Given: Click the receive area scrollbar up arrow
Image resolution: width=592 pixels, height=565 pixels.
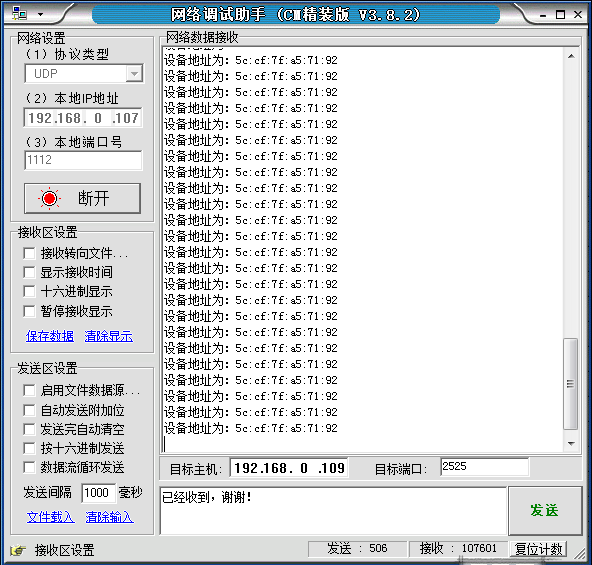Looking at the screenshot, I should tap(571, 56).
